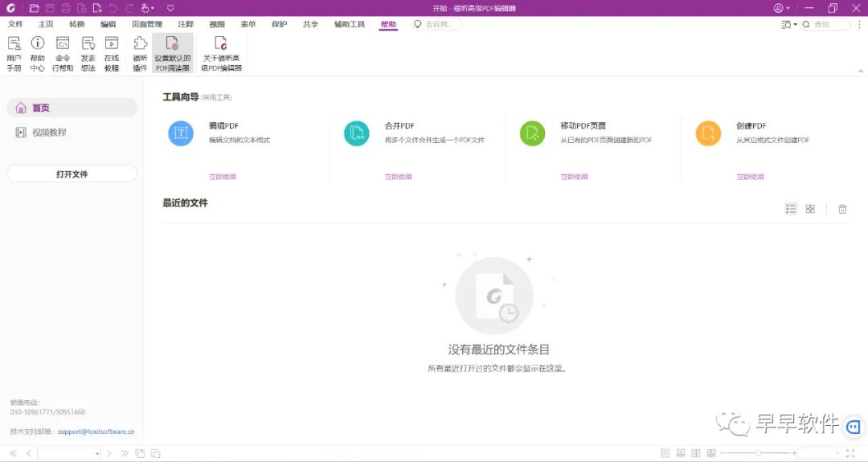Click the support@foxitsoftware.cn email link
Screen dimensions: 868x462
pyautogui.click(x=96, y=431)
